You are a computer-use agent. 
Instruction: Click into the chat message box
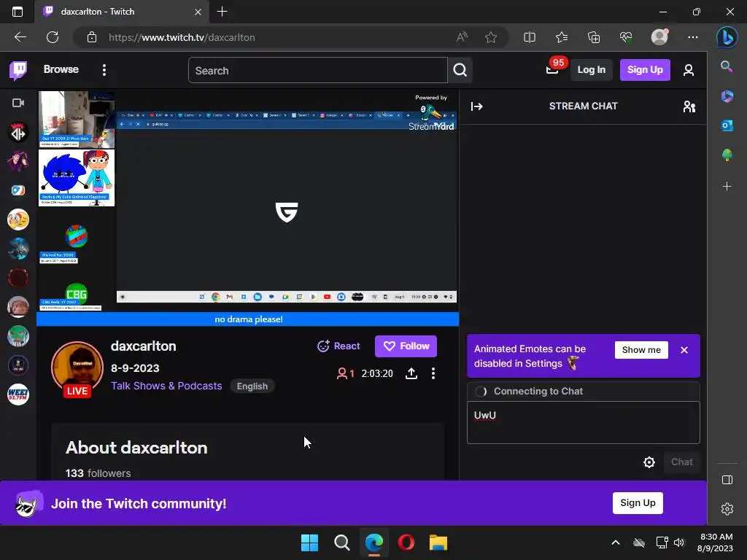click(x=583, y=422)
